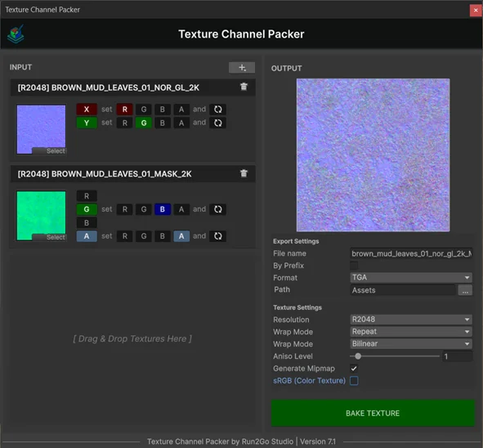Delete the MASK_2K input texture
The image size is (483, 448).
point(244,173)
